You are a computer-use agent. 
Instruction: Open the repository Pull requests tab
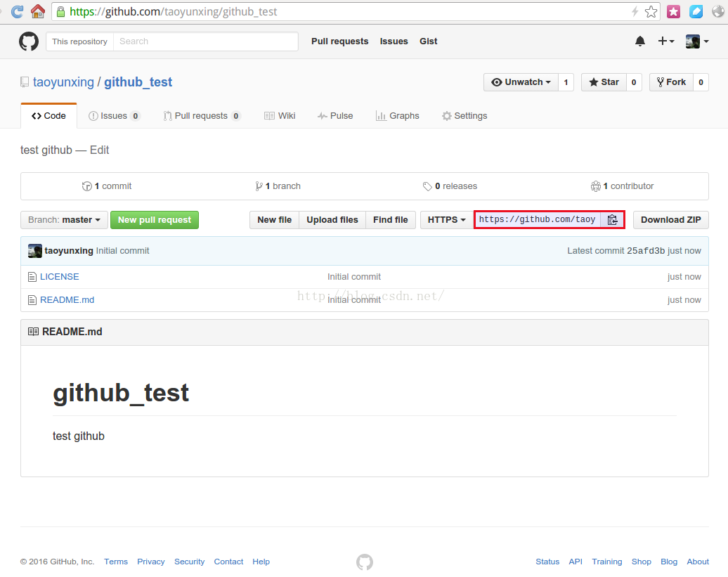coord(202,115)
